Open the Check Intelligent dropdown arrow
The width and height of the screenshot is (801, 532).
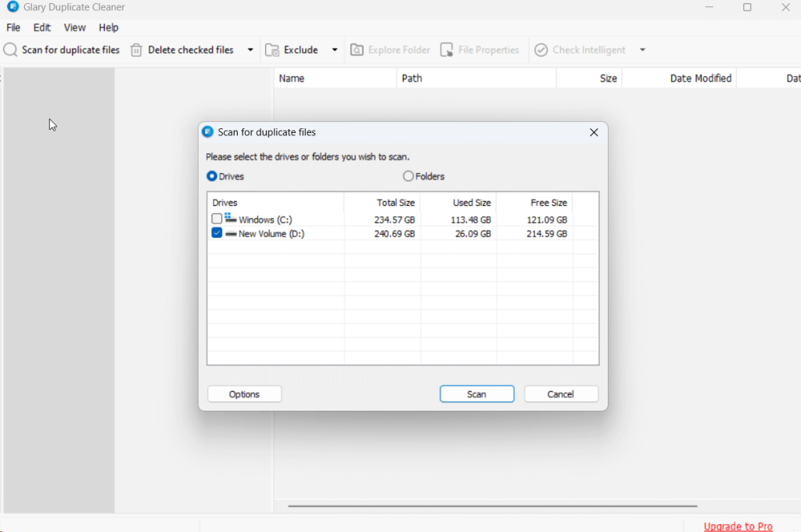(x=643, y=50)
